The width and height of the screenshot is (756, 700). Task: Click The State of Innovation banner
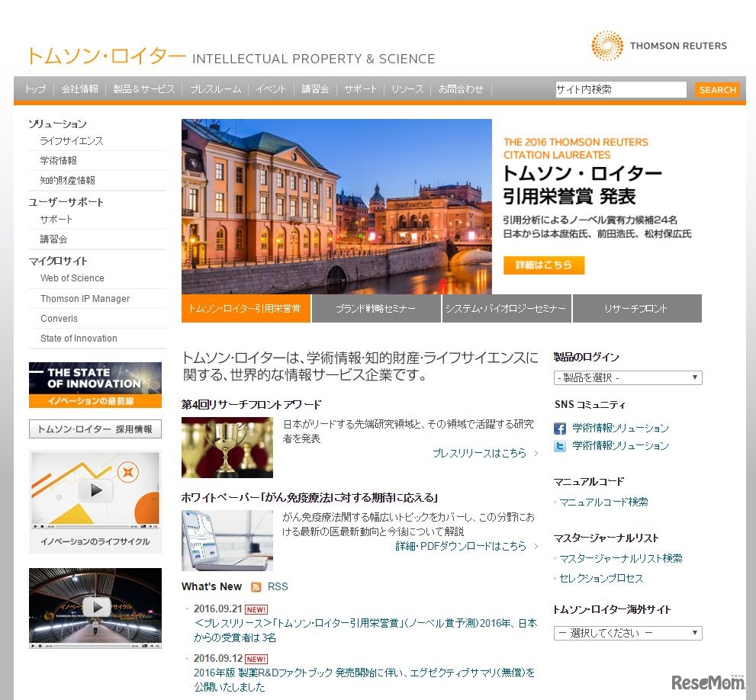click(95, 385)
